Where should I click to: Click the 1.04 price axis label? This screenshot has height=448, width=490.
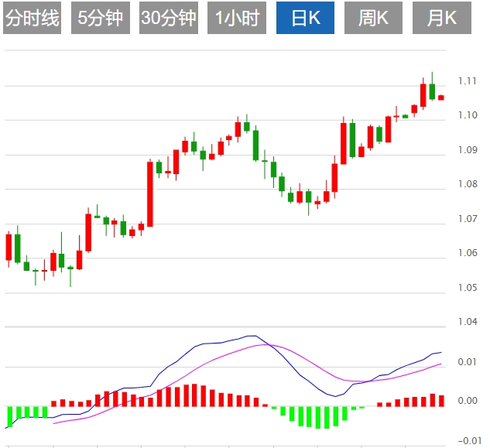click(467, 322)
